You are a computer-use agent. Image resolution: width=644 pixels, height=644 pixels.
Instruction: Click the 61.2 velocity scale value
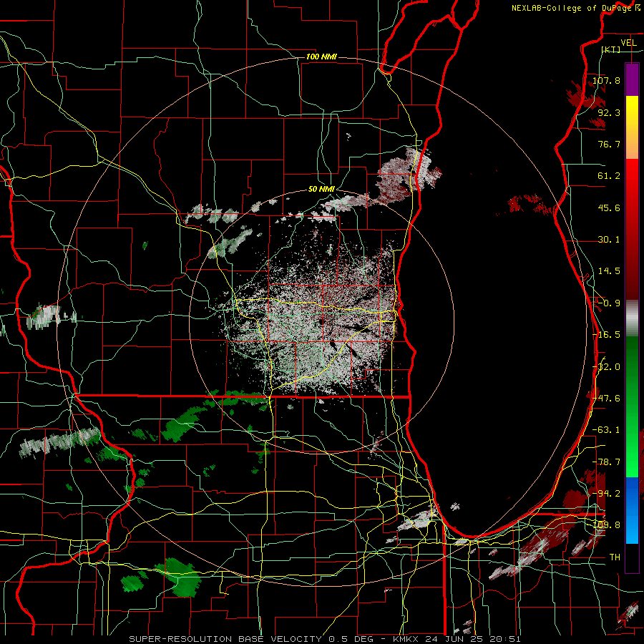pyautogui.click(x=609, y=176)
